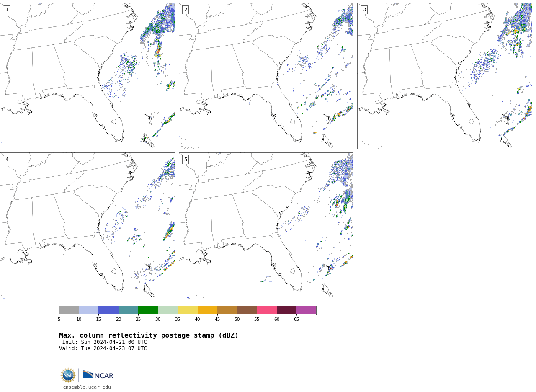Image resolution: width=536 pixels, height=392 pixels.
Task: Open ensemble member 3 postage stamp map
Action: [445, 76]
